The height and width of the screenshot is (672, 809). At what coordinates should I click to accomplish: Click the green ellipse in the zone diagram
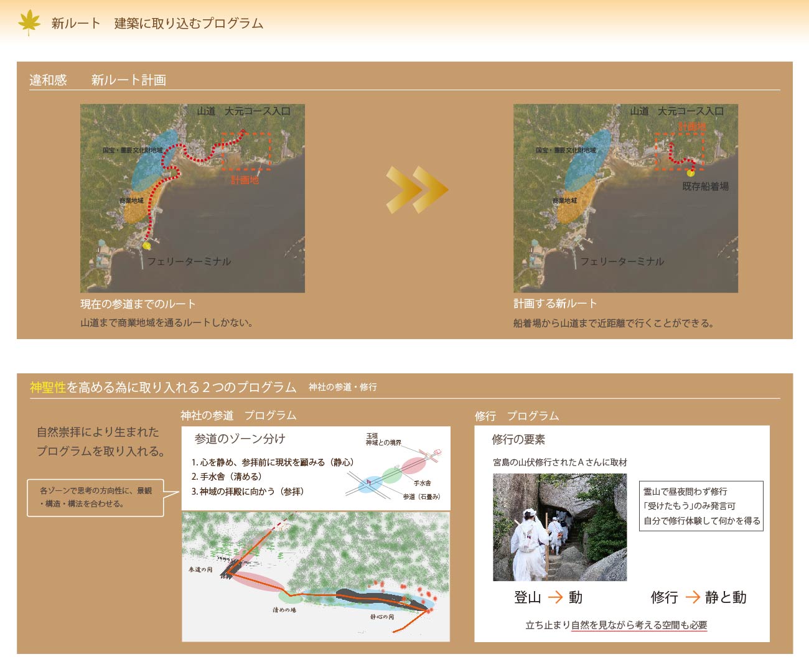click(391, 475)
